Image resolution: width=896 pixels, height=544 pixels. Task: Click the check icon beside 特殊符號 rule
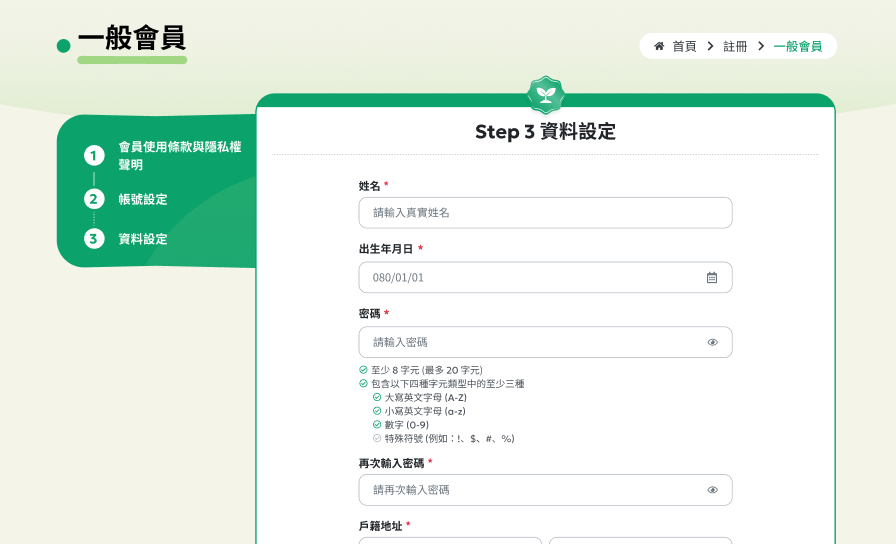point(377,438)
